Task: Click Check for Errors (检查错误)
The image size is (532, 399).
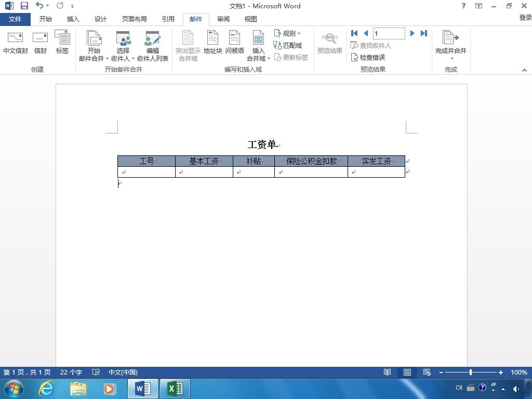Action: [368, 57]
